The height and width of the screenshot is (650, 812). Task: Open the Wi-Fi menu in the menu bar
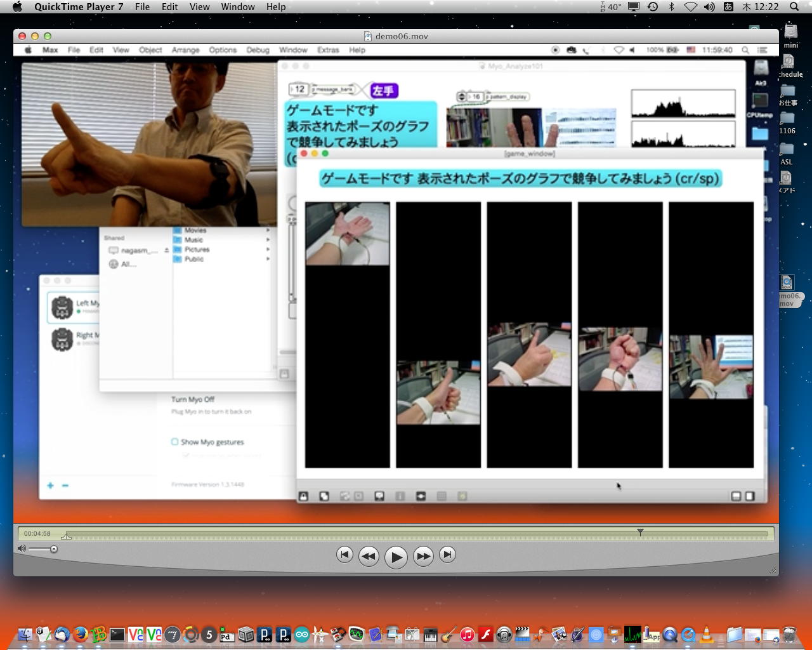coord(690,7)
